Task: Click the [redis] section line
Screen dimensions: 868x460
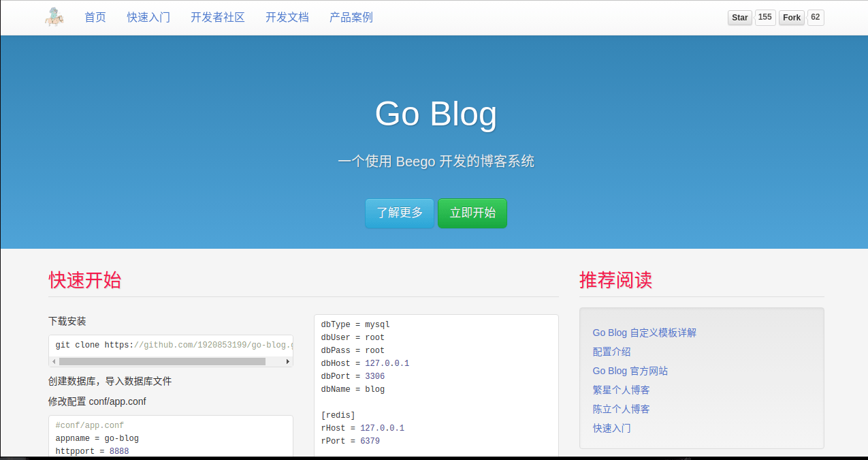Action: [338, 415]
